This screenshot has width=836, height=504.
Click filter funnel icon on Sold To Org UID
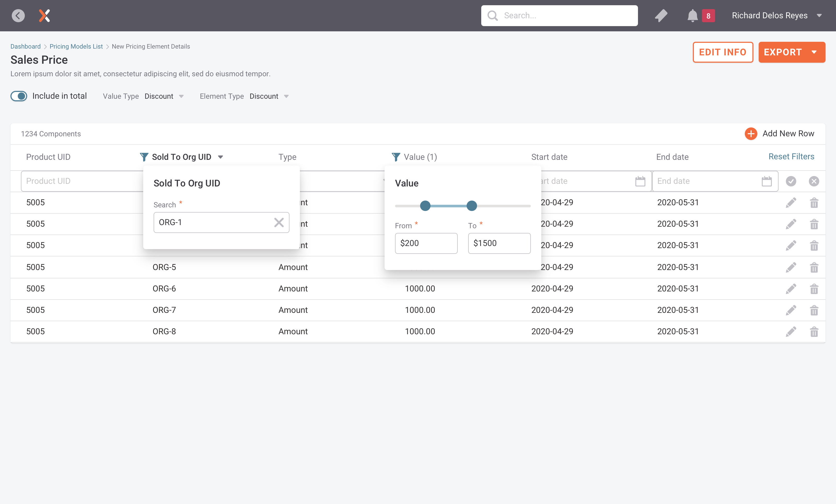pyautogui.click(x=144, y=157)
